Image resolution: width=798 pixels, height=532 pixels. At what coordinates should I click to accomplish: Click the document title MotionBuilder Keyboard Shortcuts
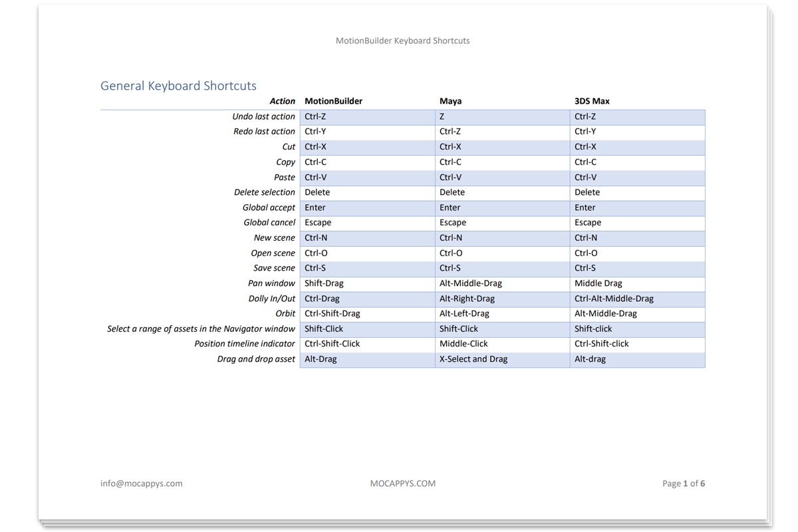(402, 41)
